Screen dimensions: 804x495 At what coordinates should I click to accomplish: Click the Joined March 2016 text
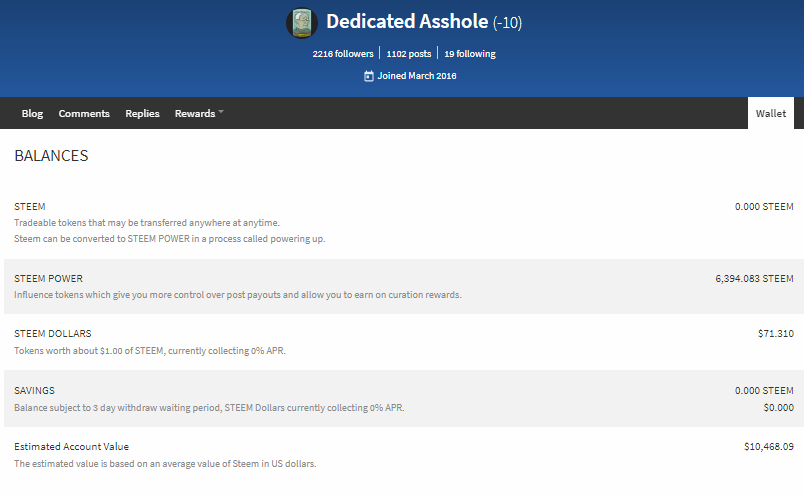418,76
